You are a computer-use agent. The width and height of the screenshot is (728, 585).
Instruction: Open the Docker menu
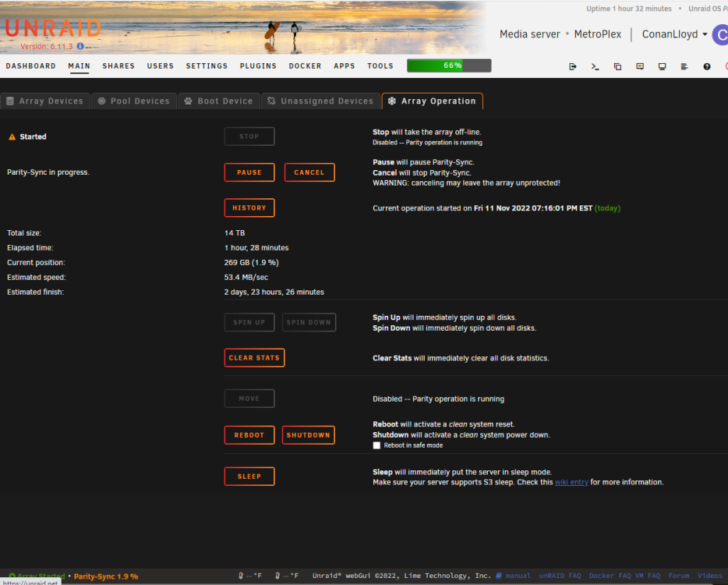[x=305, y=66]
